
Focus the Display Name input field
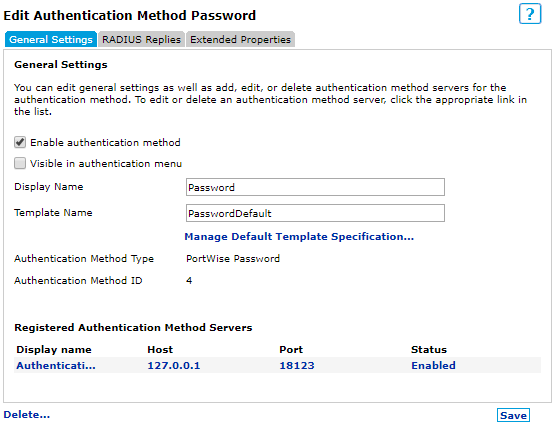pos(315,187)
